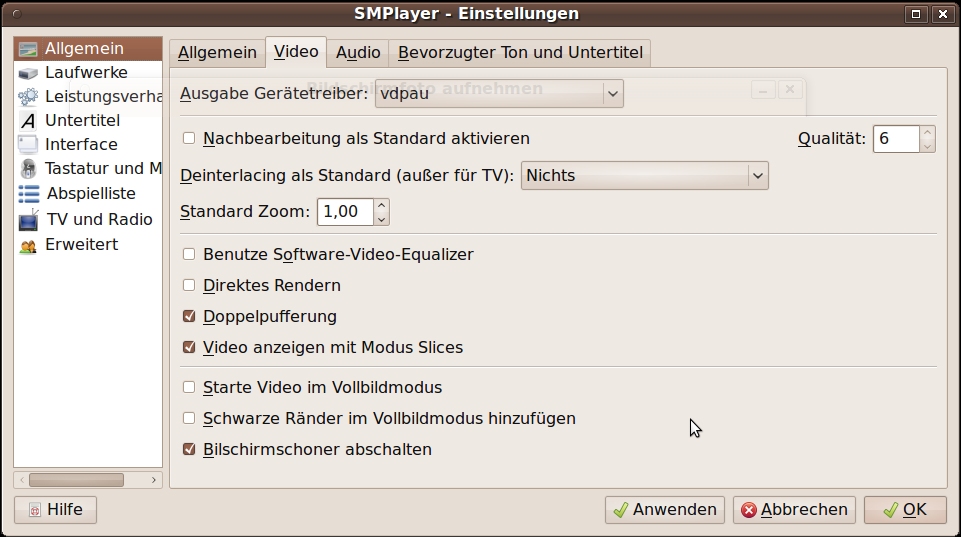Open the Untertitel letter A icon

[x=28, y=121]
